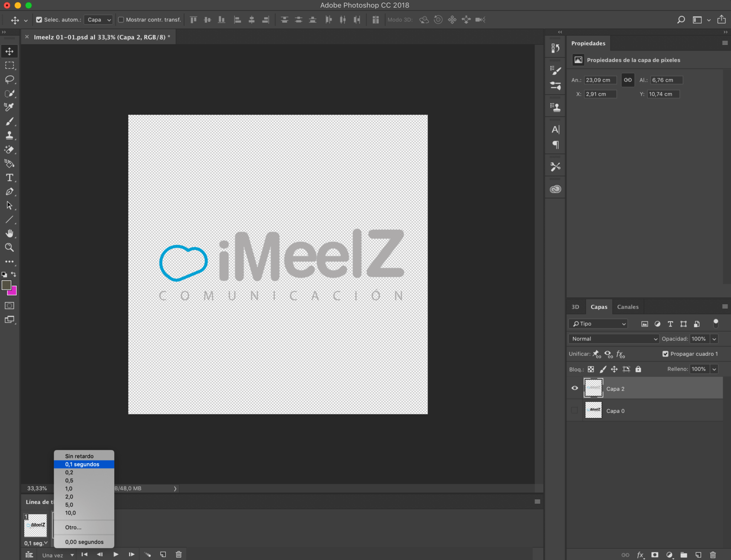731x560 pixels.
Task: Select 0,1 segundos delay option
Action: tap(84, 464)
